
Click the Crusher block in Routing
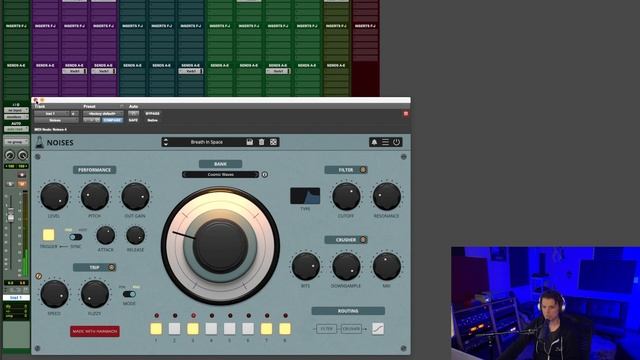point(351,329)
